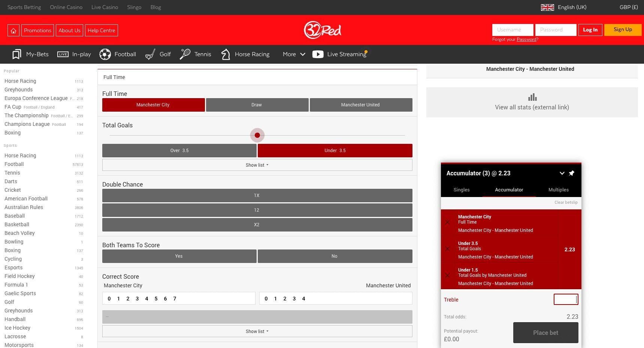The image size is (644, 348).
Task: Remove Under 3.5 selection from betslip
Action: click(447, 249)
